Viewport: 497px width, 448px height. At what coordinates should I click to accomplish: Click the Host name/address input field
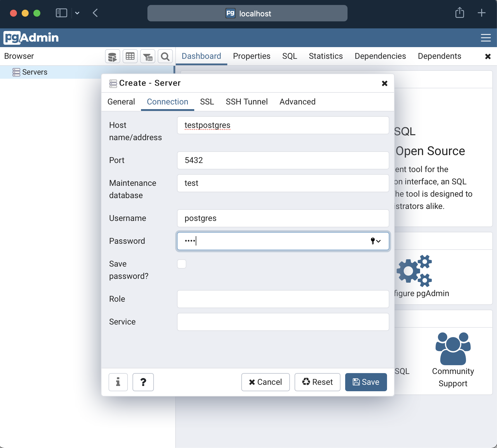(283, 125)
